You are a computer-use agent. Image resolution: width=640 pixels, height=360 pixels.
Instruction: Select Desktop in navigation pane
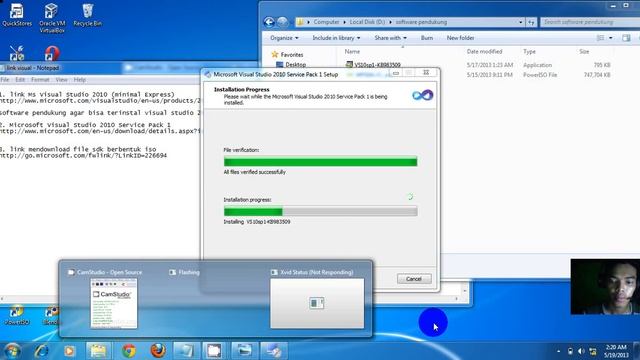coord(291,64)
